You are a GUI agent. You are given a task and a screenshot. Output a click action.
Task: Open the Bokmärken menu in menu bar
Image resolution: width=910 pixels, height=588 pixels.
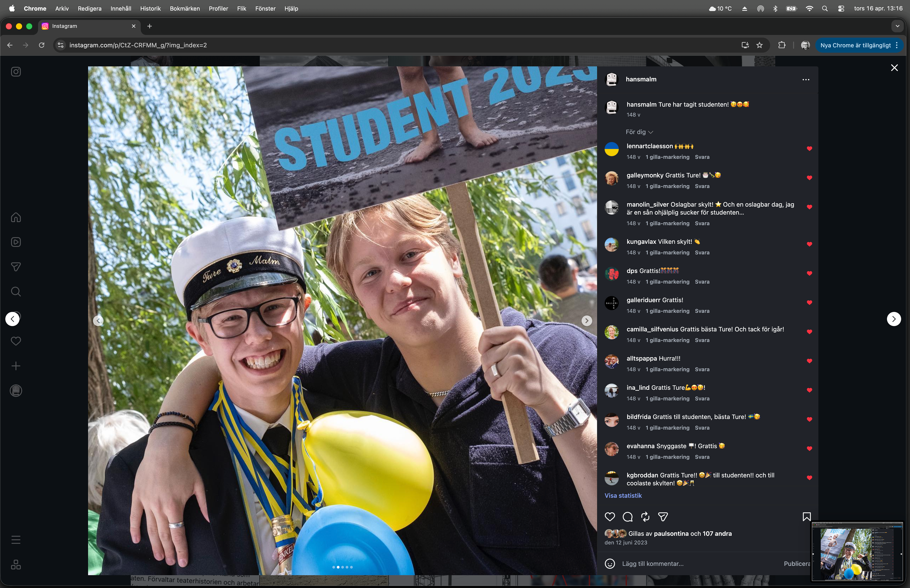coord(184,8)
